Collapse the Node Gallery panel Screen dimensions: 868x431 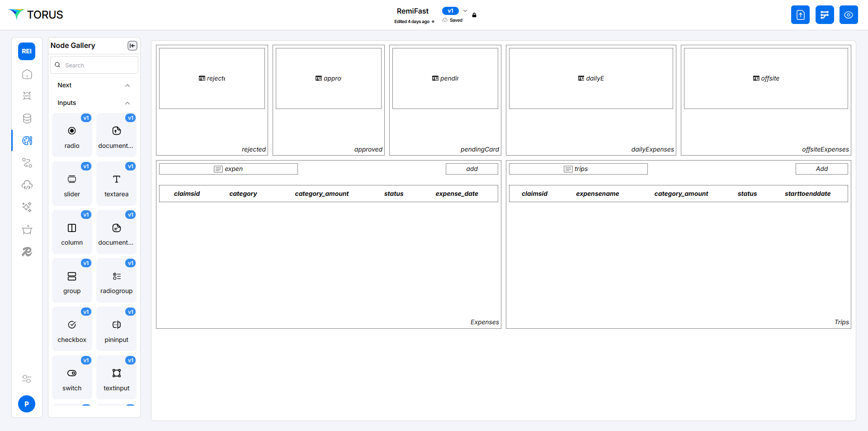point(132,46)
